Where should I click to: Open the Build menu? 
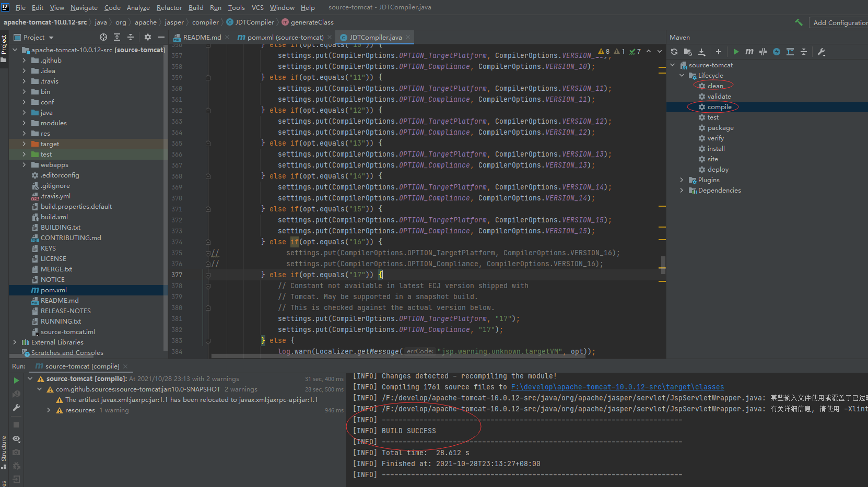click(196, 7)
